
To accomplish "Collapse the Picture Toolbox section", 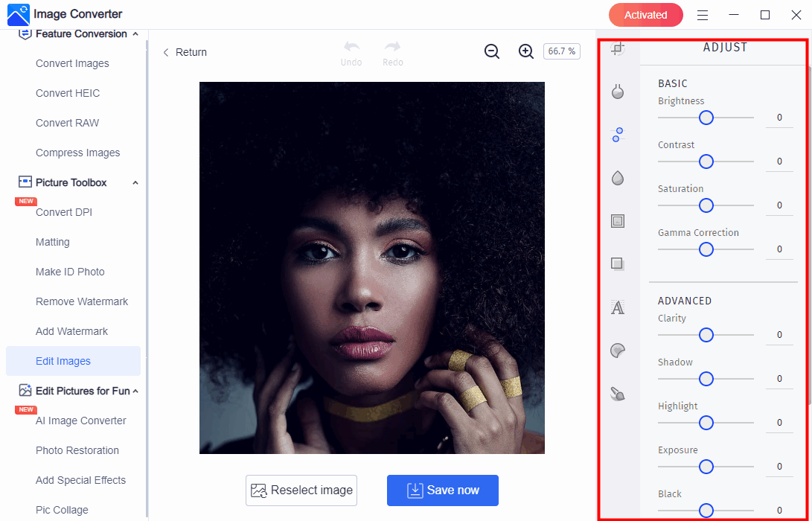I will [x=135, y=182].
